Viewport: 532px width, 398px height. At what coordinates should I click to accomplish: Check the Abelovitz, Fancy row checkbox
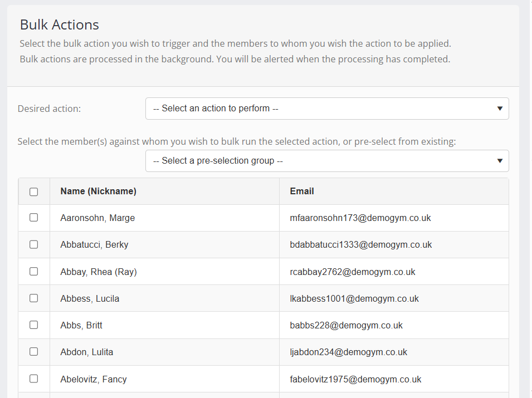click(x=34, y=379)
